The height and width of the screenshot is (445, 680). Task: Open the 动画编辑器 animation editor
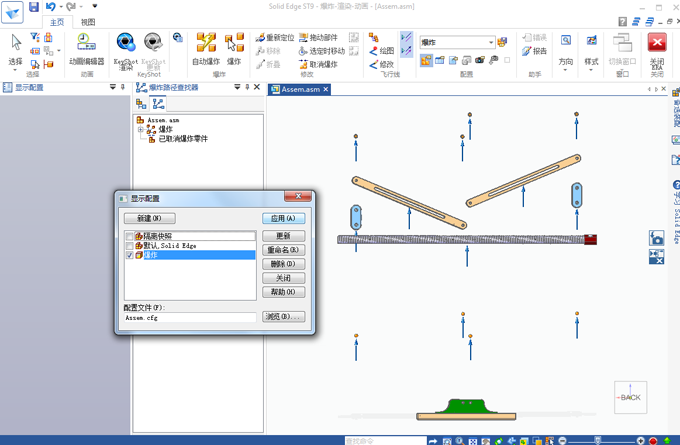[87, 47]
